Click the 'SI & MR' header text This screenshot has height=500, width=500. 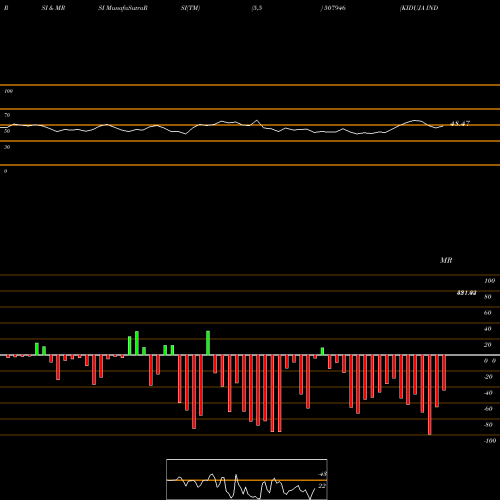coord(53,8)
